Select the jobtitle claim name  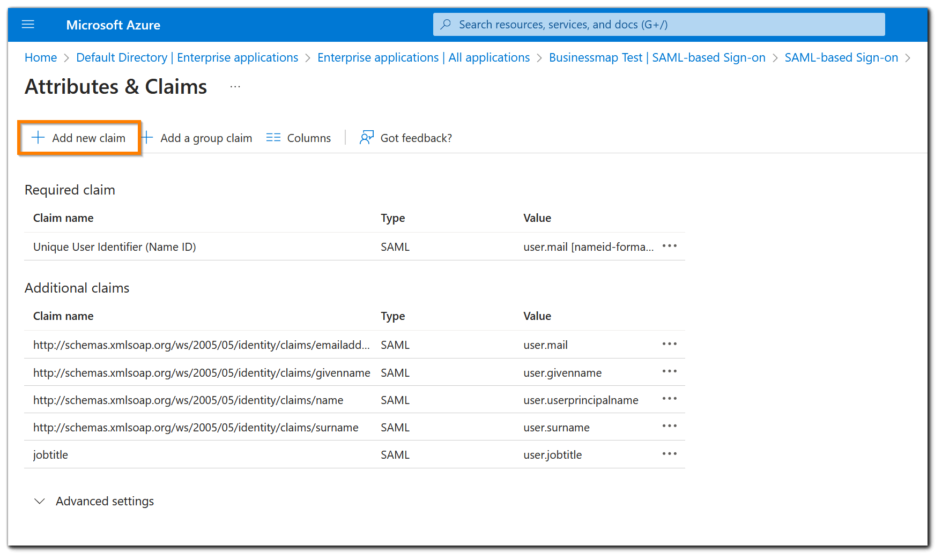(50, 455)
